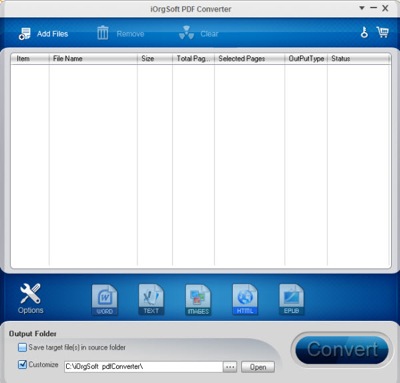
Task: Select IMAGES output format icon
Action: tap(198, 300)
